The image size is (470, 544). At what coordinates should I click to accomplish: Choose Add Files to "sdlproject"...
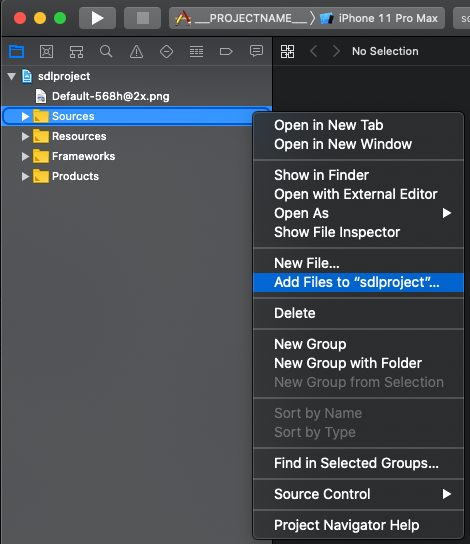[x=358, y=282]
